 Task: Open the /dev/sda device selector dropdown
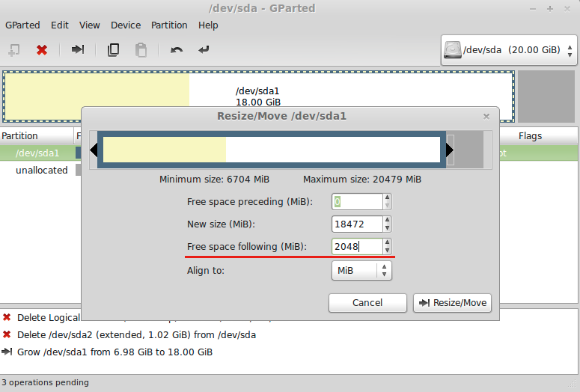pos(509,50)
